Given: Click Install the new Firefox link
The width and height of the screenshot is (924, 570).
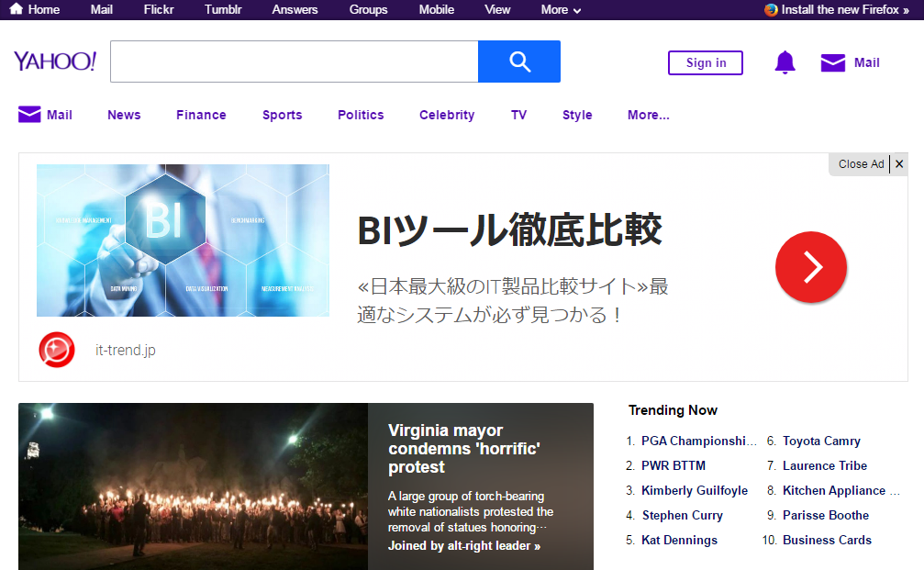Looking at the screenshot, I should (x=845, y=9).
